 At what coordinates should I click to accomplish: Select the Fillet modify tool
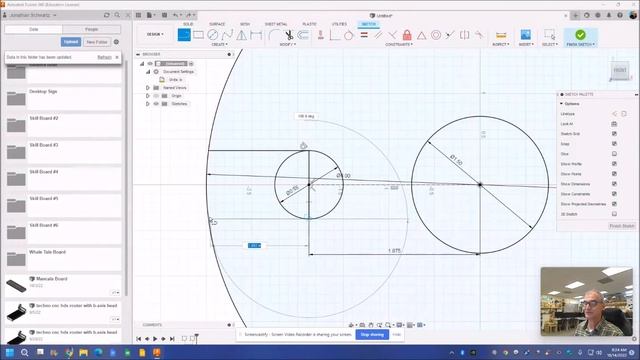pyautogui.click(x=274, y=35)
